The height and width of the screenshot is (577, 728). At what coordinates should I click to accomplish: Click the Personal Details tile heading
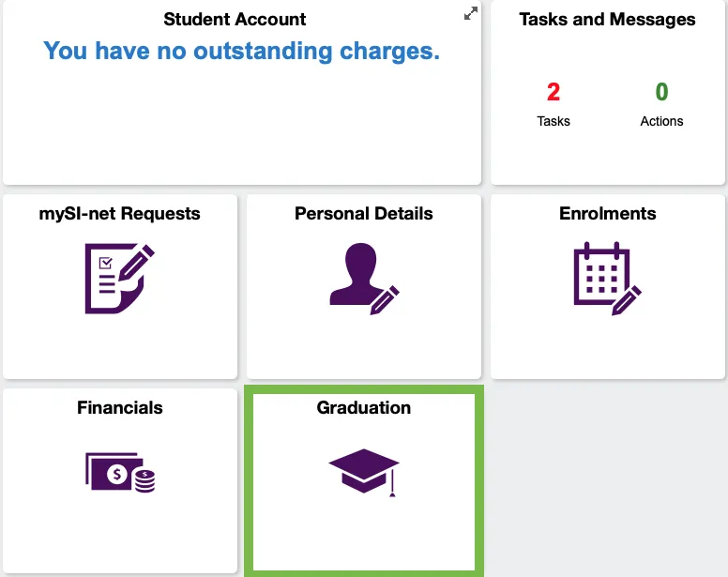364,214
